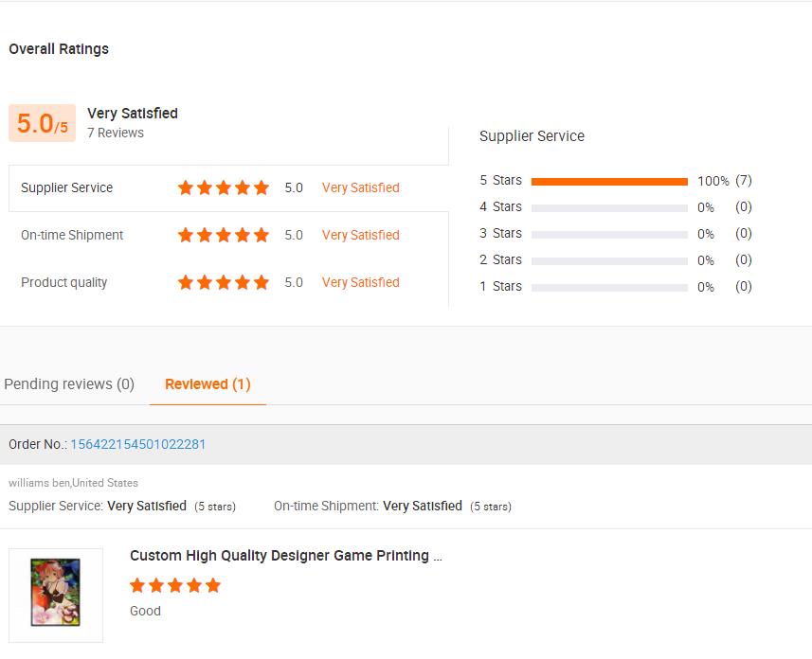This screenshot has width=812, height=659.
Task: Click the Supplier Service star rating icons
Action: point(224,187)
